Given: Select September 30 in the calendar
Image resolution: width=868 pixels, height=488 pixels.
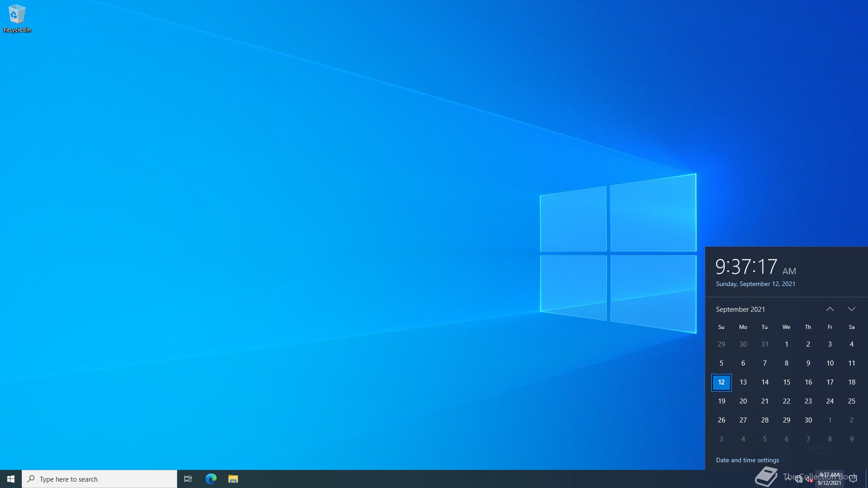Looking at the screenshot, I should [808, 420].
